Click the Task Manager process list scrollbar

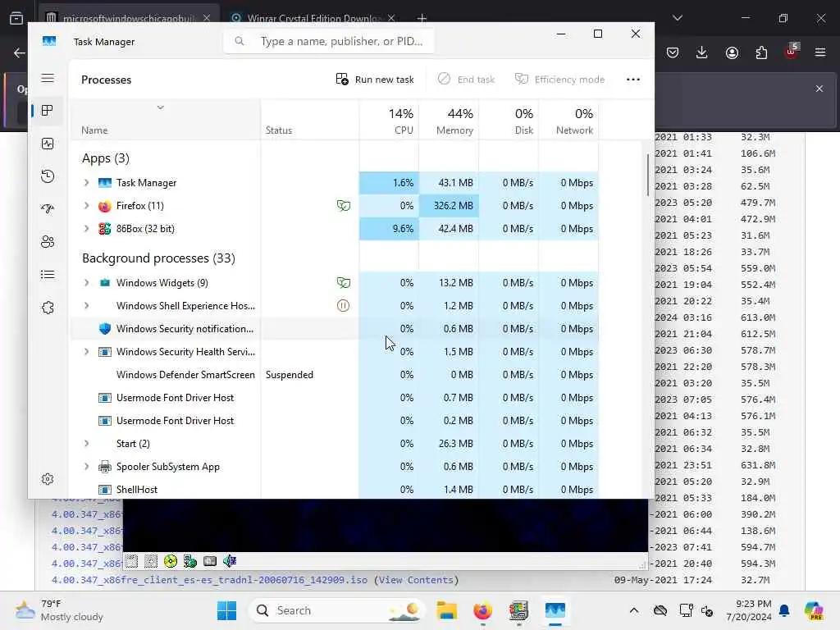point(648,176)
